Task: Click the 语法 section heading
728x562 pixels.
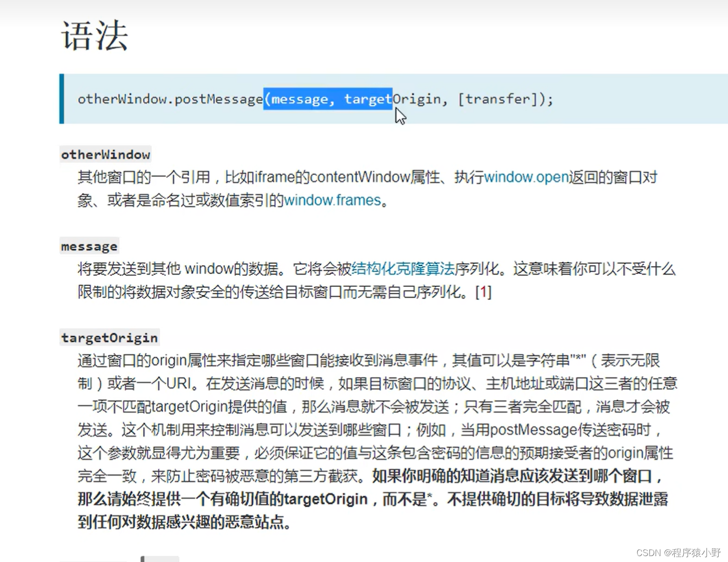Action: pos(95,35)
